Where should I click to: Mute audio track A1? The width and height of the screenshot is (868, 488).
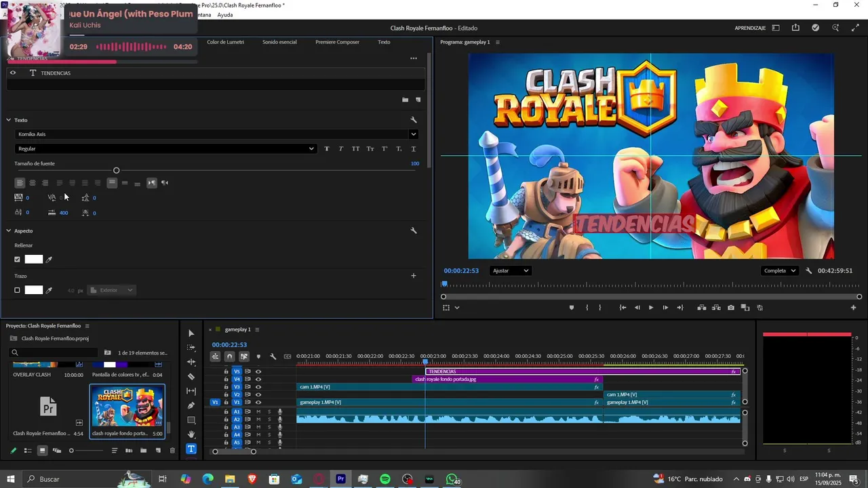(x=258, y=412)
